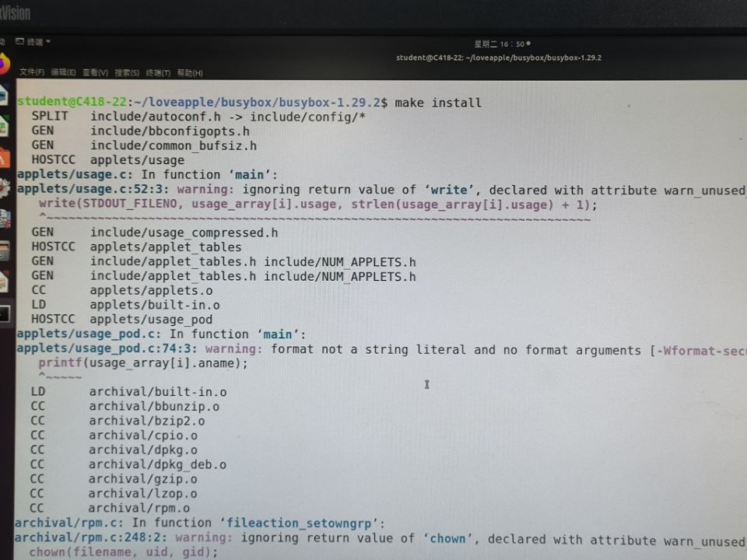Open the 搜索(S) menu
Viewport: 747px width, 560px height.
click(127, 72)
